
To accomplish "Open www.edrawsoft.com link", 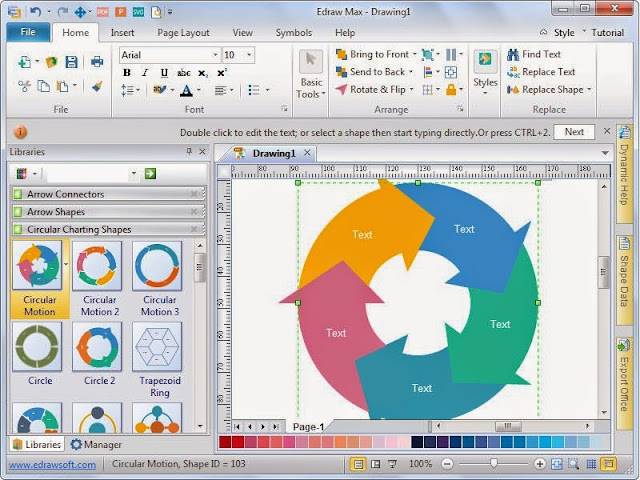I will (52, 464).
